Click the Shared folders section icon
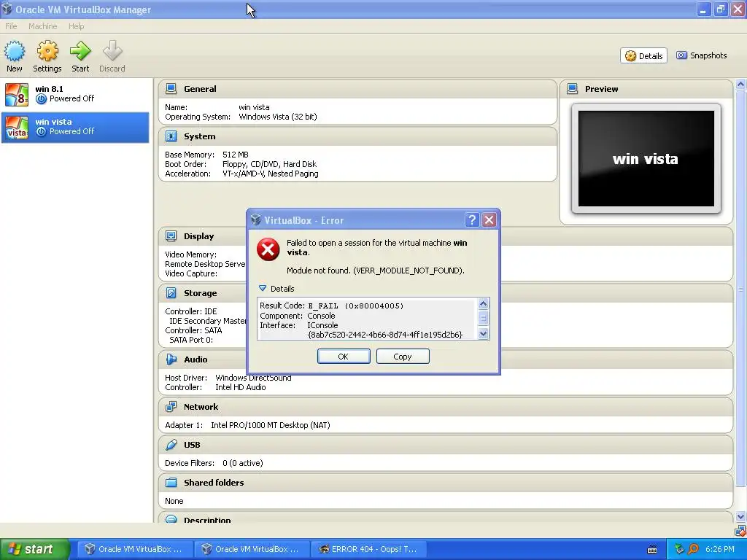 click(x=171, y=483)
